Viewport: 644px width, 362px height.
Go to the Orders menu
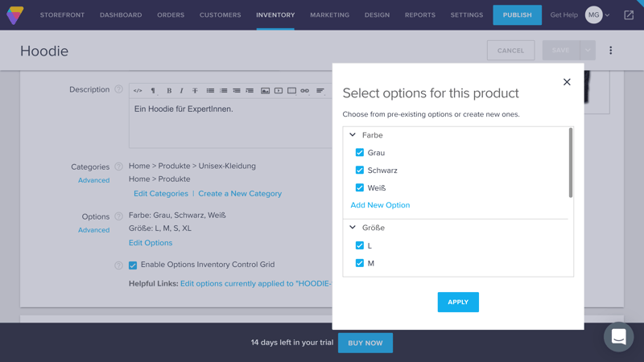[x=171, y=15]
